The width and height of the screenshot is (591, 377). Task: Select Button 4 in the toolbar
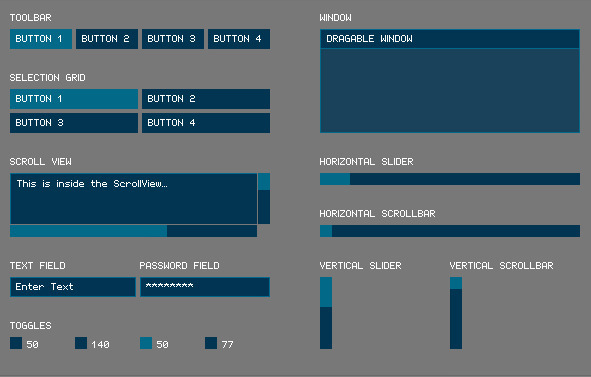click(239, 39)
